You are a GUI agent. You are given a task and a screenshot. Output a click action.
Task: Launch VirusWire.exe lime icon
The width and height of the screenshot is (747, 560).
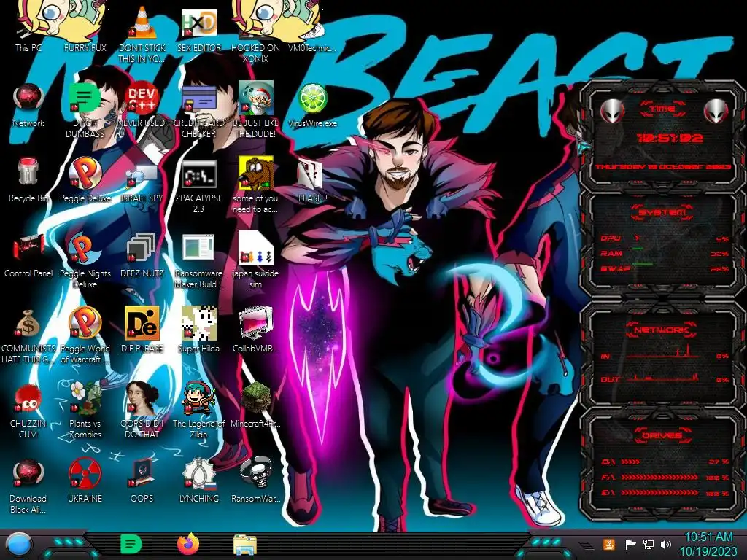[x=312, y=98]
